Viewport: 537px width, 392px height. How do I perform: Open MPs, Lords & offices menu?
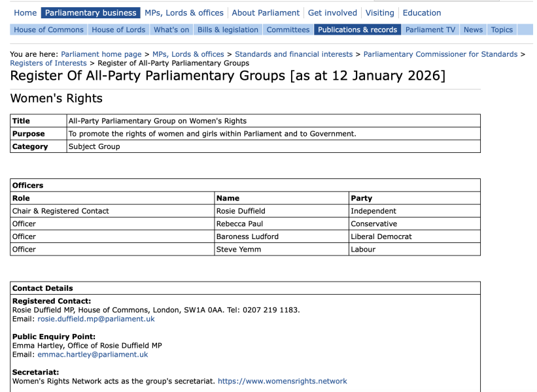(x=184, y=12)
